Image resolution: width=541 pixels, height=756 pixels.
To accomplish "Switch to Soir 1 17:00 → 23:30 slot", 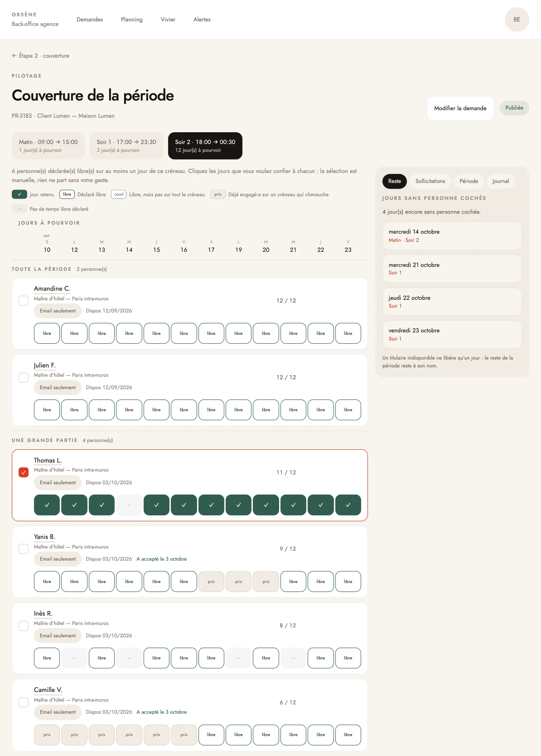I will coord(126,146).
